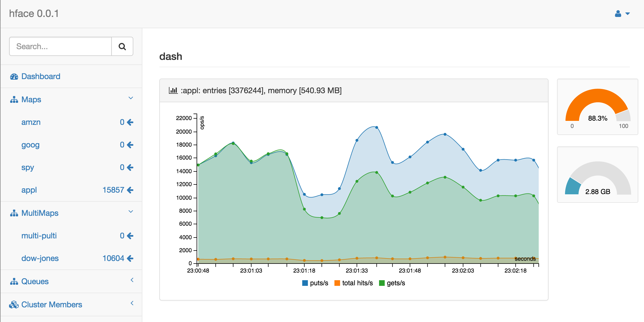Click the appl entries memory panel title
This screenshot has width=644, height=322.
coord(261,90)
